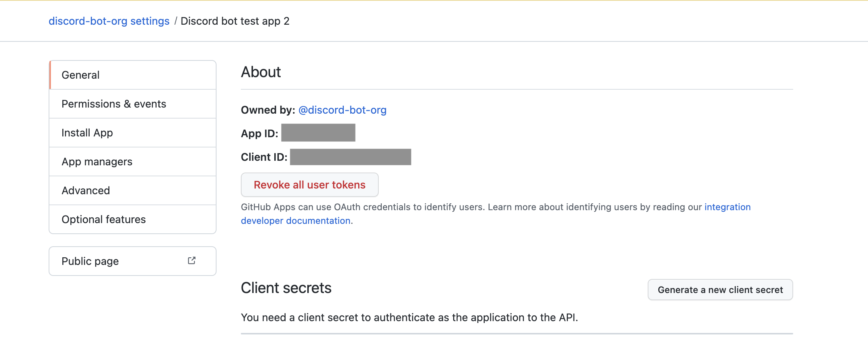Open discord-bot-org settings breadcrumb link

(x=109, y=21)
